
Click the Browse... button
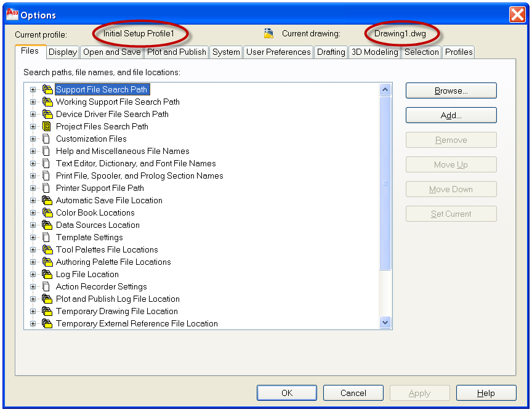[x=451, y=91]
